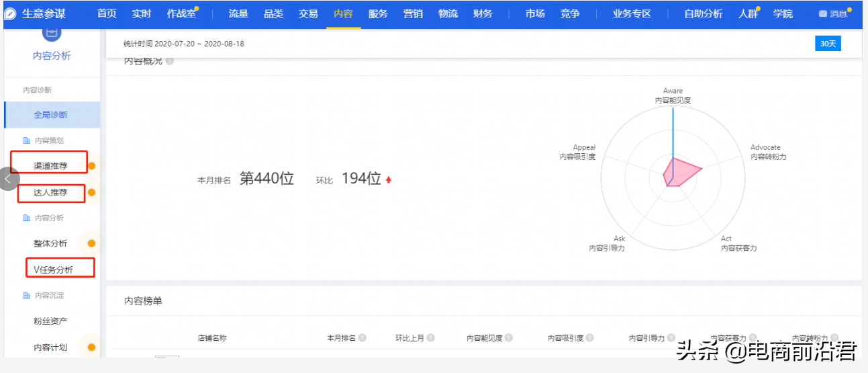Go to 营销 in top navigation

413,13
